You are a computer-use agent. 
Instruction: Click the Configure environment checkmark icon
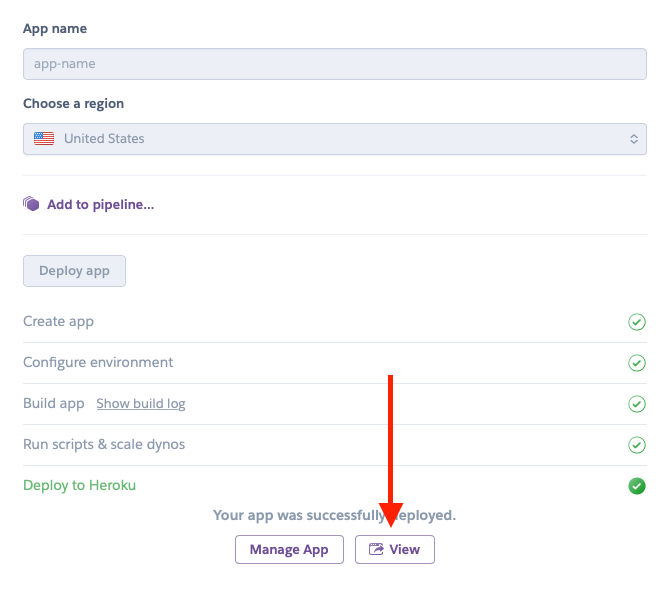pos(637,363)
